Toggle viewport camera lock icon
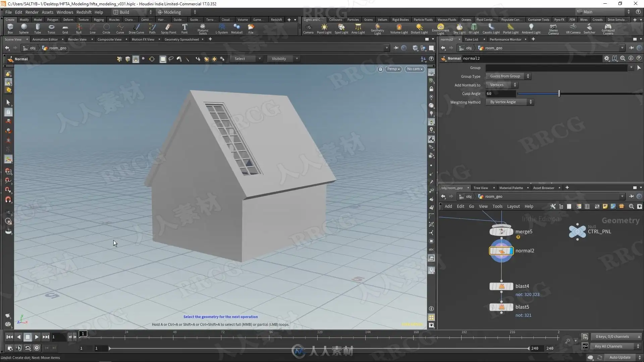 point(380,69)
